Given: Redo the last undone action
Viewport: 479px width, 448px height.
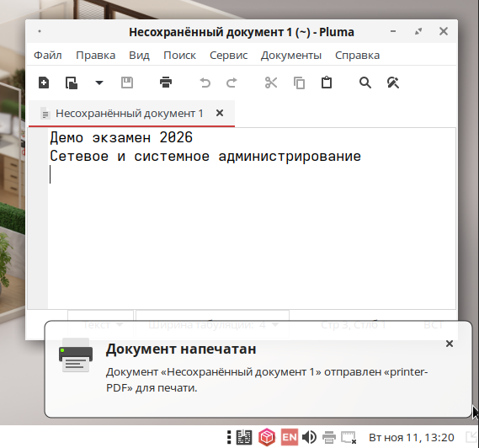Looking at the screenshot, I should tap(232, 83).
